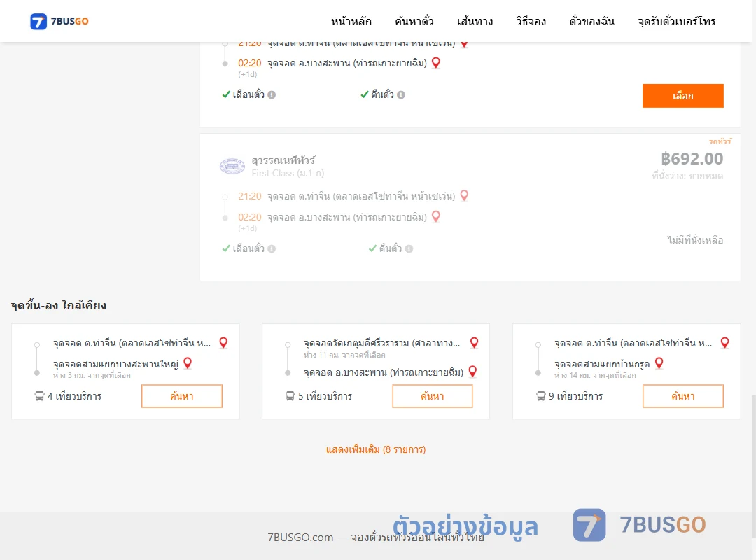756x560 pixels.
Task: Click the ไม่มีที่นั่งเหลือ notice
Action: pos(695,240)
